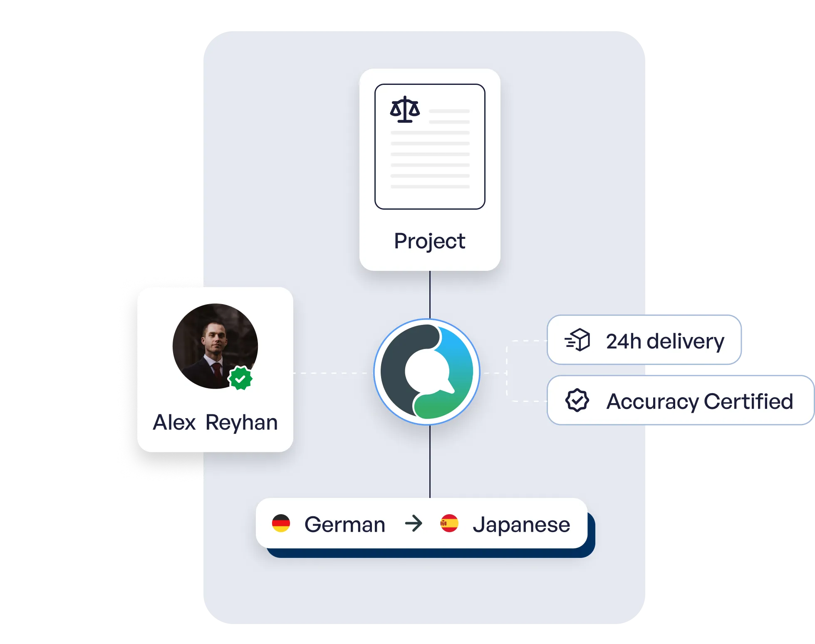Screen dimensions: 815x644
Task: Click the Japanese target language label
Action: click(521, 524)
